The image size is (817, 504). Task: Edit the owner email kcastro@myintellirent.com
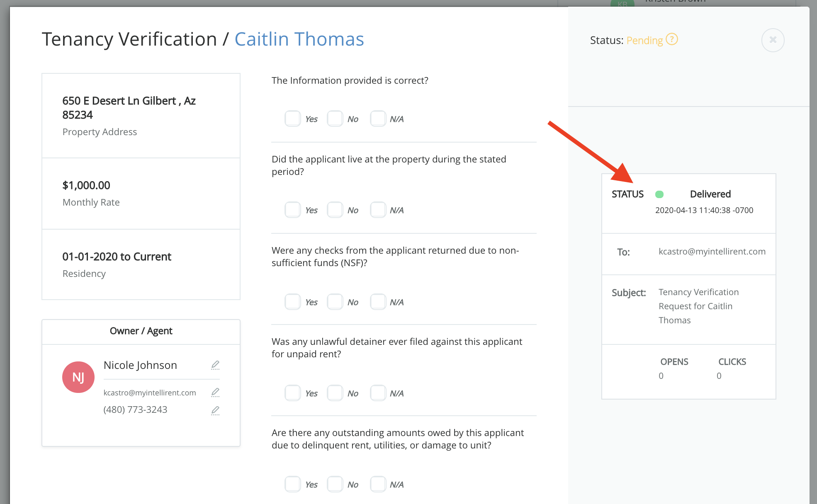[215, 392]
